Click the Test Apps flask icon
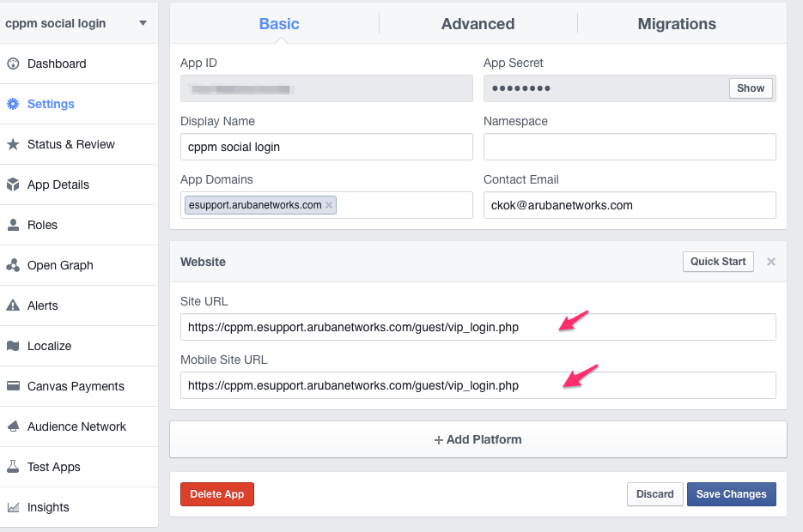Screen dimensions: 803x532 coord(13,467)
